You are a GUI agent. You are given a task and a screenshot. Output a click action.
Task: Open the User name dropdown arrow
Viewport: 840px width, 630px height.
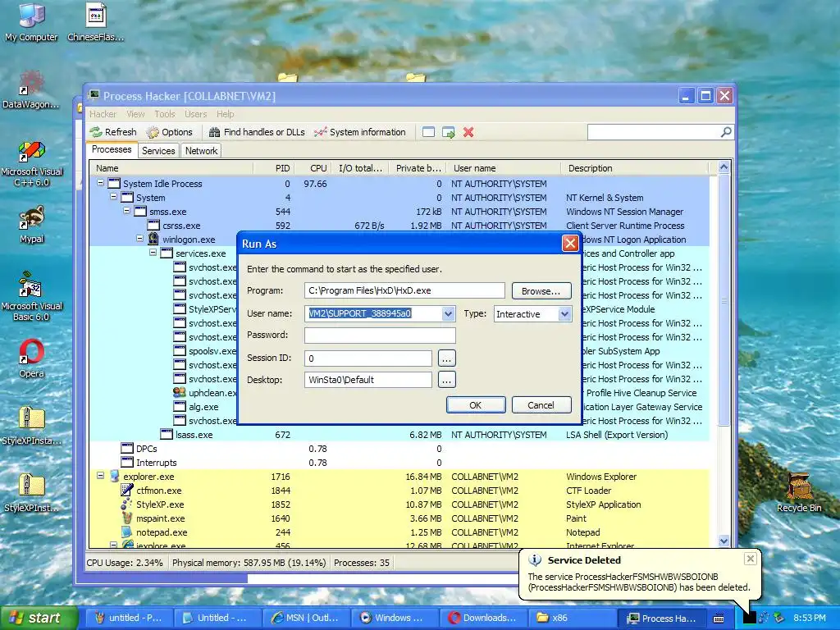[x=449, y=314]
